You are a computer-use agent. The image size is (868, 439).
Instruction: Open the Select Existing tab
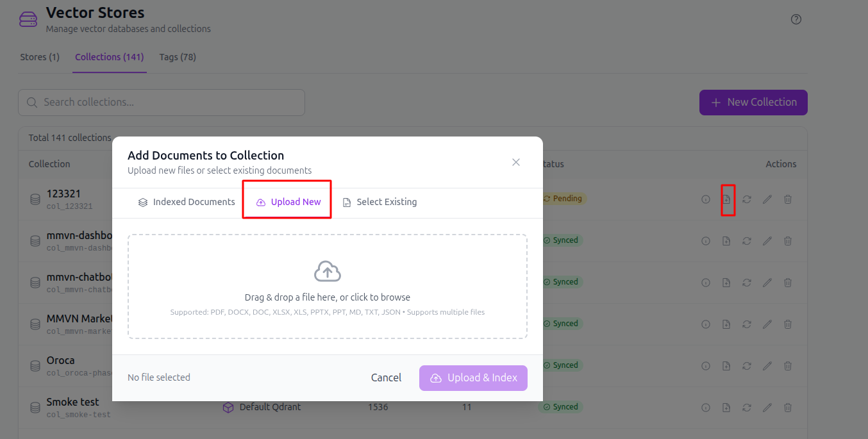click(x=380, y=202)
